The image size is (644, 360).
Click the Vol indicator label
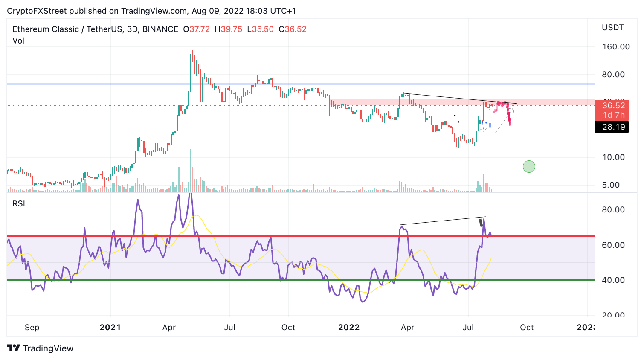[18, 41]
